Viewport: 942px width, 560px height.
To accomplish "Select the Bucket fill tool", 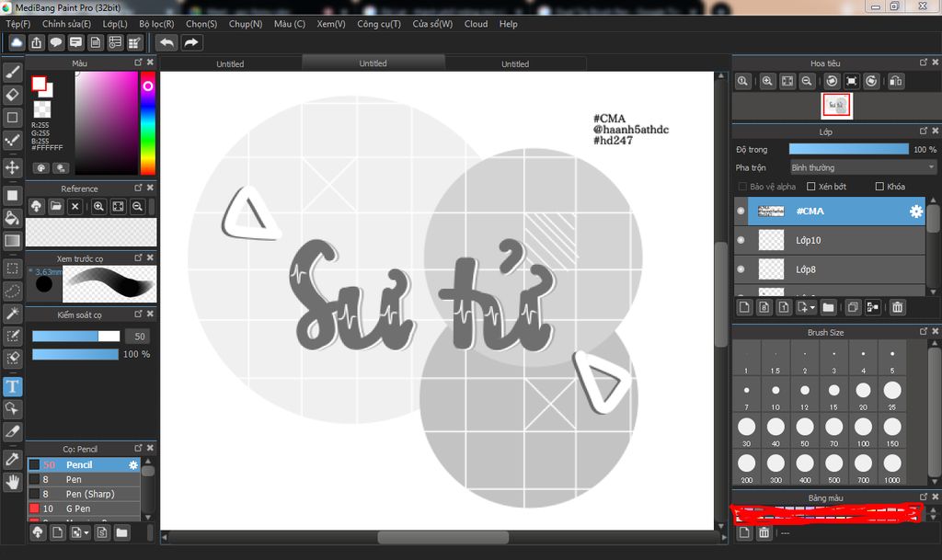I will pyautogui.click(x=13, y=218).
